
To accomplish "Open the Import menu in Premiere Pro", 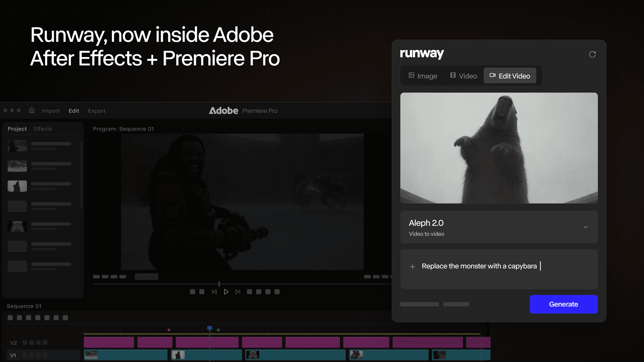I will [51, 111].
